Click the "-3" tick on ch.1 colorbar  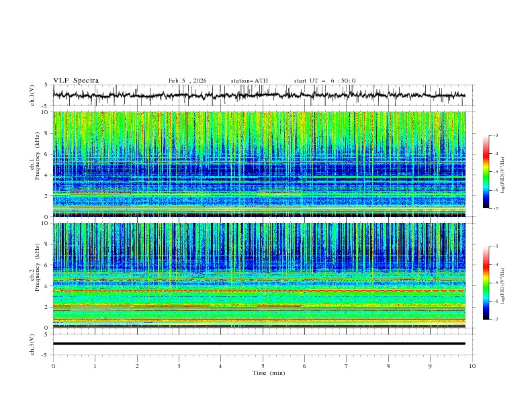496,135
